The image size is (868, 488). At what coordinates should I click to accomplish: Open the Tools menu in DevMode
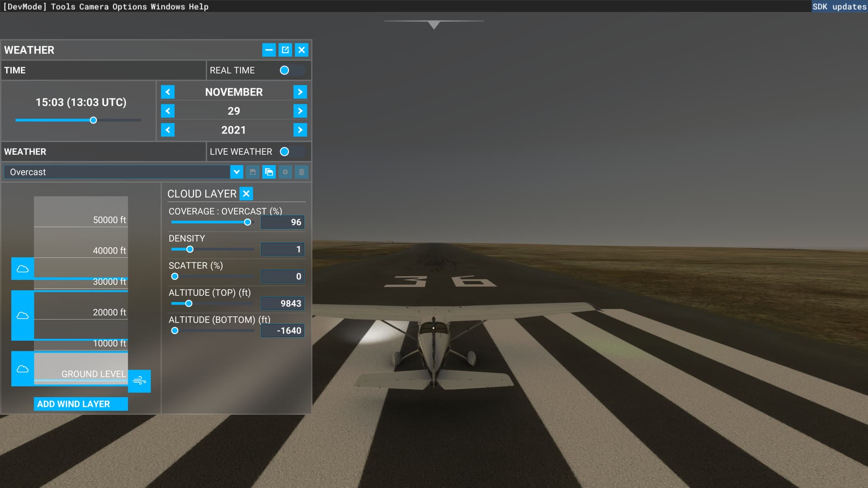pyautogui.click(x=63, y=7)
